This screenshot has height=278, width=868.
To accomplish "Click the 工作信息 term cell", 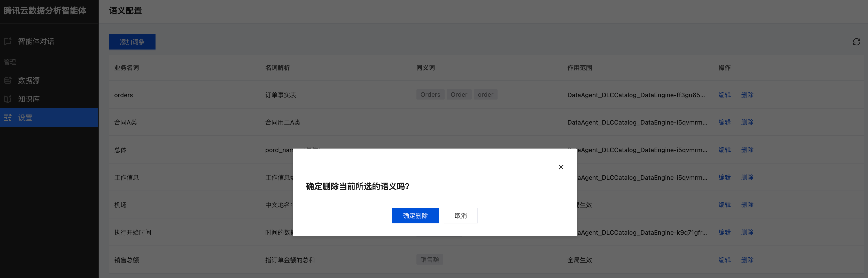I will click(x=126, y=177).
